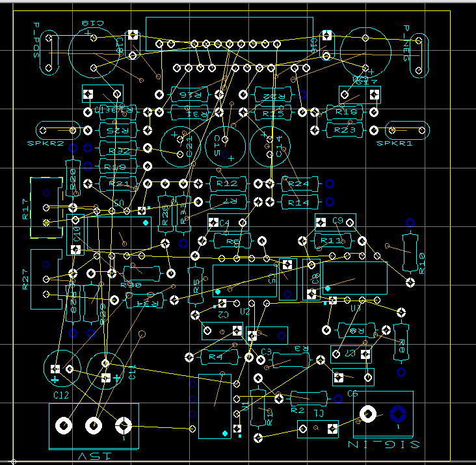Click the mirrored U5 designator text

(x=119, y=202)
